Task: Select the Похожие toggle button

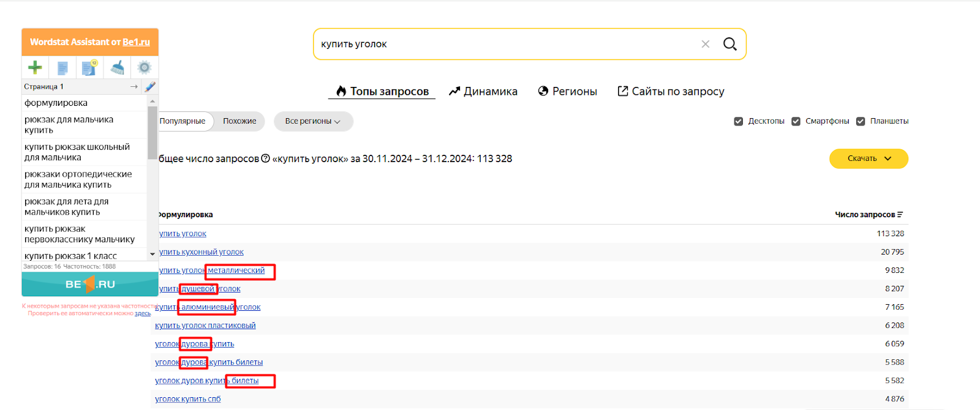Action: tap(239, 121)
